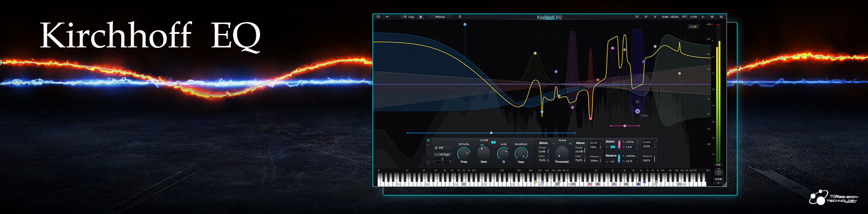Image resolution: width=868 pixels, height=214 pixels.
Task: Toggle the band power button
Action: tap(428, 140)
